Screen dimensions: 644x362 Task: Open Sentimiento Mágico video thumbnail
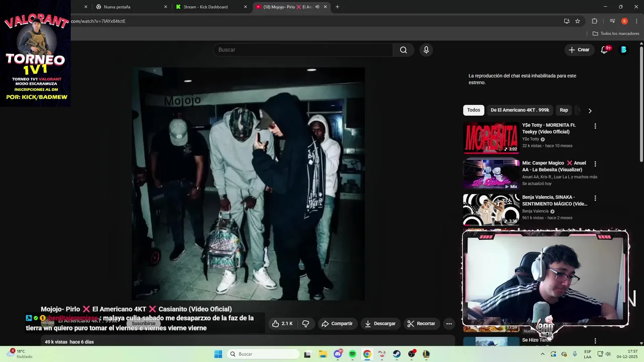click(491, 210)
